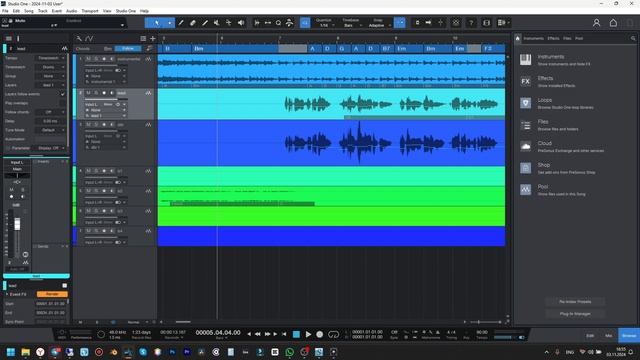Open the Track menu
The height and width of the screenshot is (360, 640).
[x=42, y=11]
